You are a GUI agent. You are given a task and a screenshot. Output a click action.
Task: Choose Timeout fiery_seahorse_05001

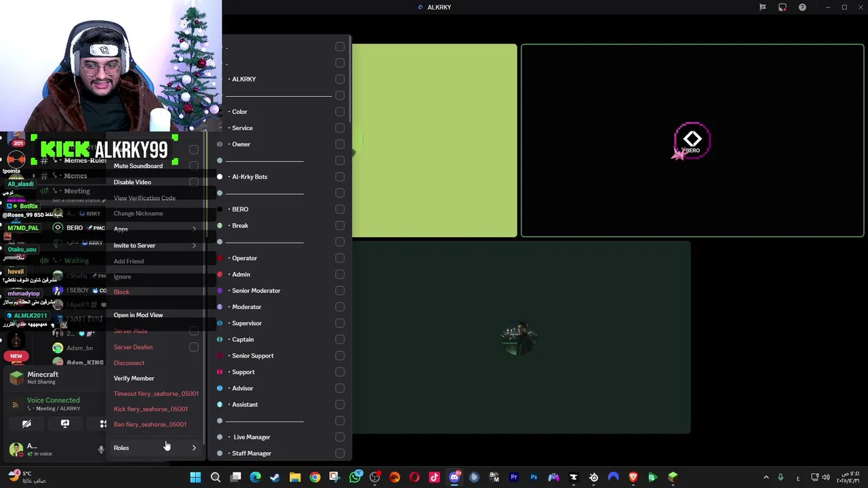coord(156,394)
